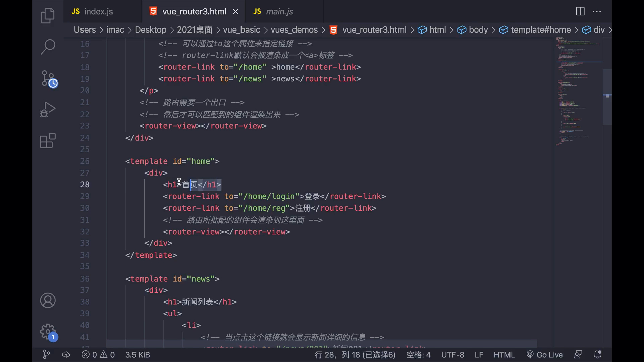Open the Run and Debug view
This screenshot has width=644, height=362.
click(x=48, y=109)
